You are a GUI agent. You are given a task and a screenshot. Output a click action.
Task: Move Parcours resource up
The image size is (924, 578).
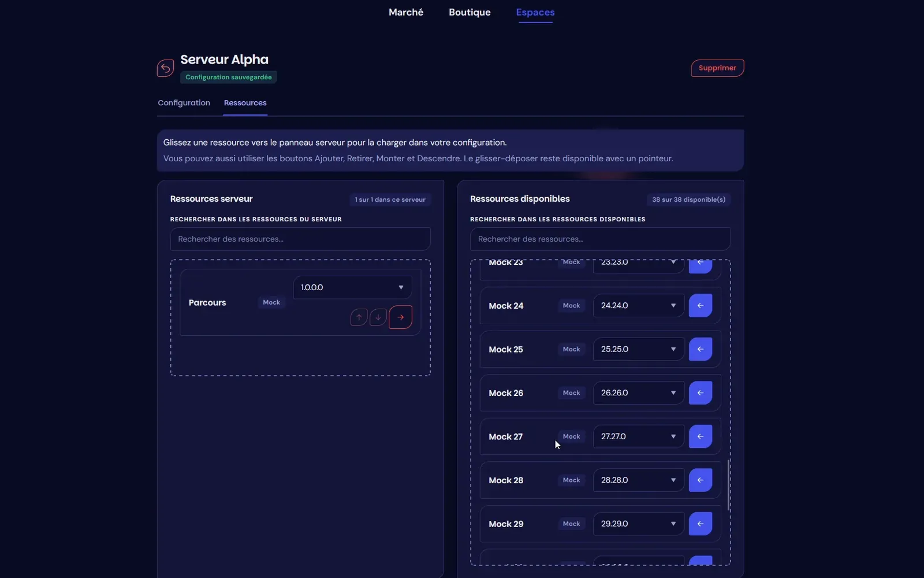coord(359,317)
